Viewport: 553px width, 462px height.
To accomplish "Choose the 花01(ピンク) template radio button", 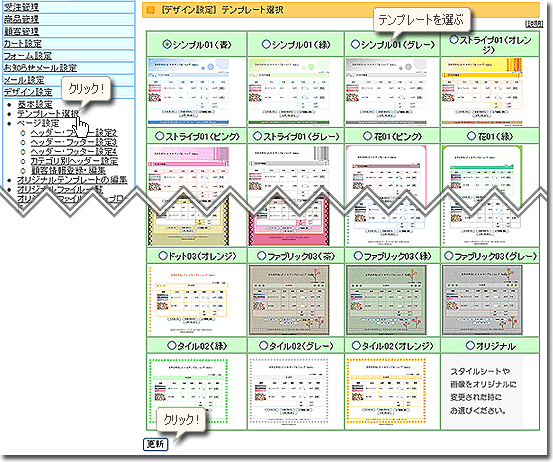I will (367, 136).
